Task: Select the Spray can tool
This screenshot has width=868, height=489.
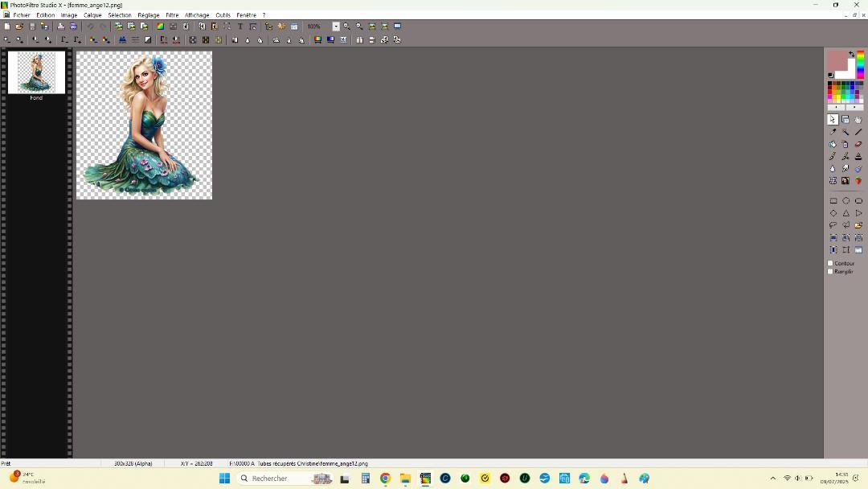Action: 845,144
